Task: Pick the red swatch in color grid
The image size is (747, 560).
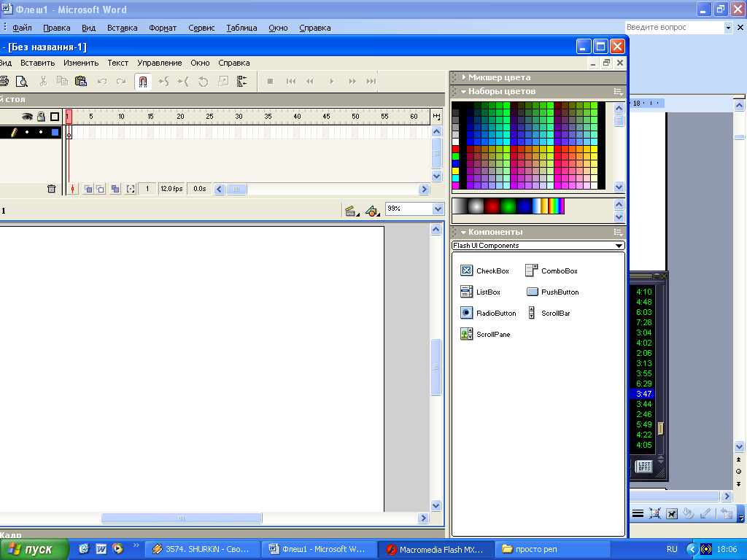Action: (455, 149)
